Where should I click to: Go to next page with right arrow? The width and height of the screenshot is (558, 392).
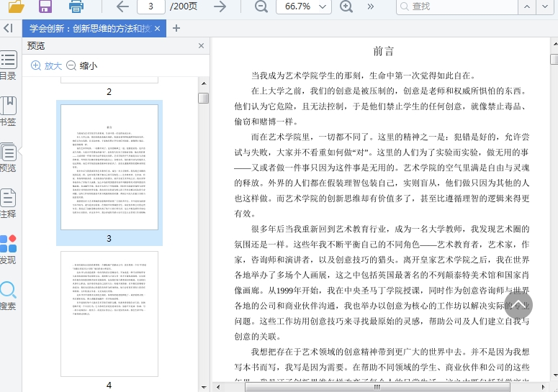click(220, 6)
